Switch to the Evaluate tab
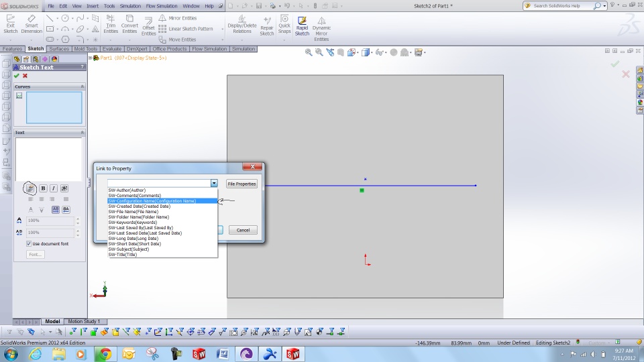Viewport: 644px width, 362px height. (x=112, y=49)
